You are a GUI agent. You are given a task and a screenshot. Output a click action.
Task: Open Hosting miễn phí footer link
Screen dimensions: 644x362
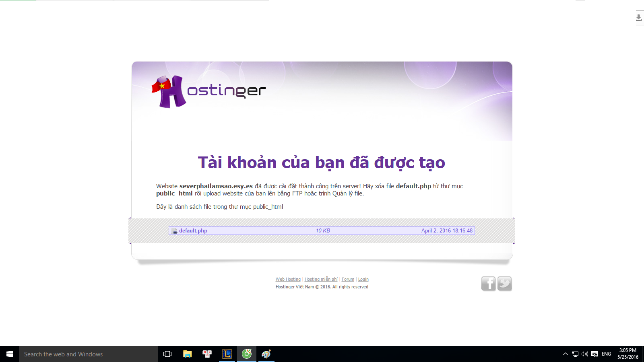(x=321, y=279)
